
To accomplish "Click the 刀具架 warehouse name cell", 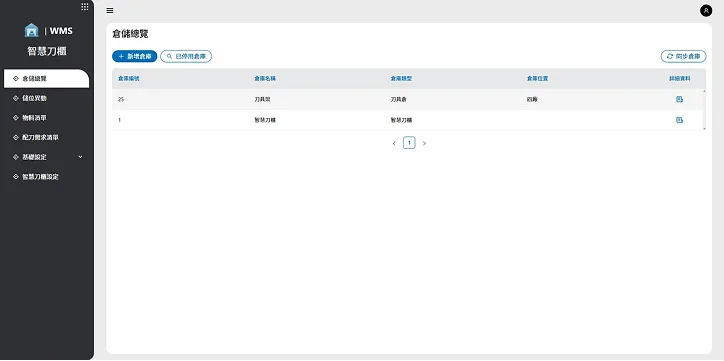I will click(262, 100).
